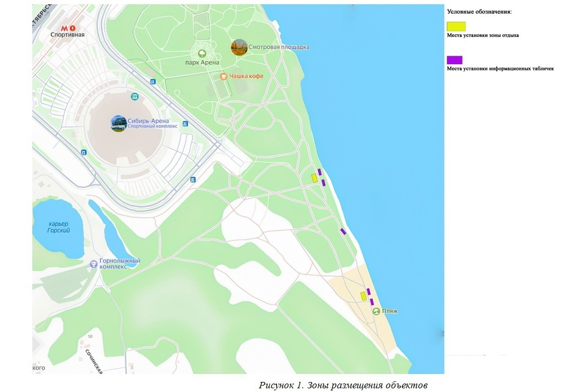The height and width of the screenshot is (392, 588).
Task: Select the bus stop icon right of Сибирь-Арена label
Action: click(185, 124)
